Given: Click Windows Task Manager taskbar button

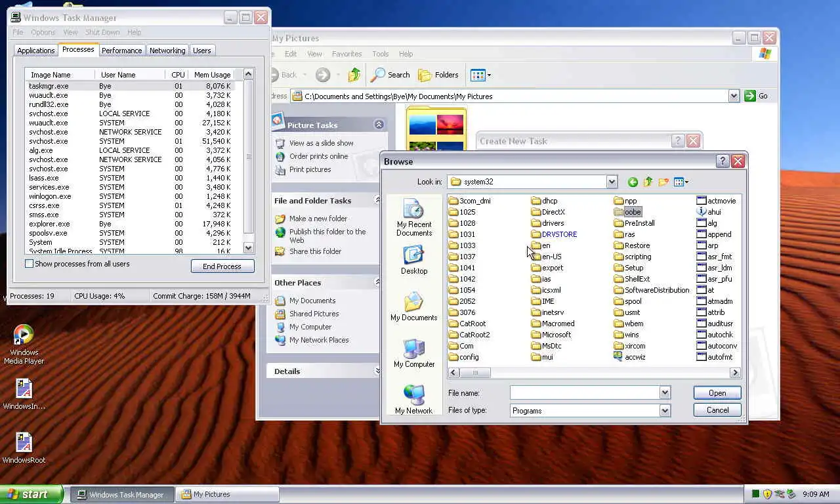Looking at the screenshot, I should (122, 495).
